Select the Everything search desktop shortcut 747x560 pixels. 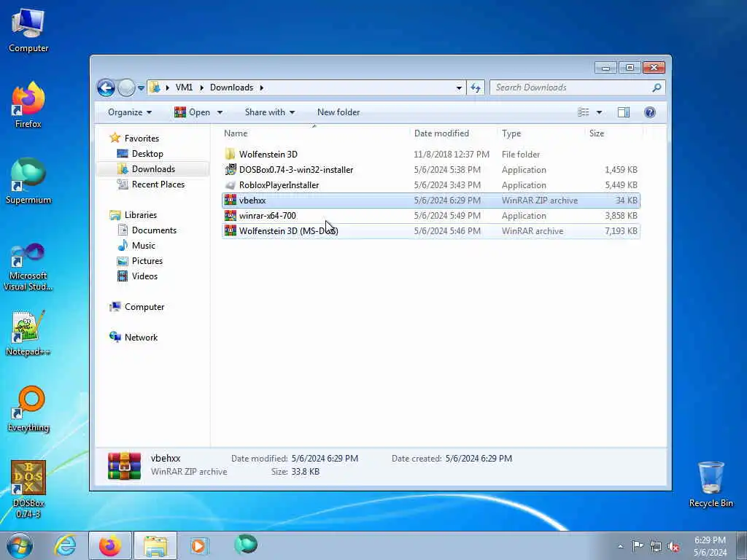tap(28, 408)
